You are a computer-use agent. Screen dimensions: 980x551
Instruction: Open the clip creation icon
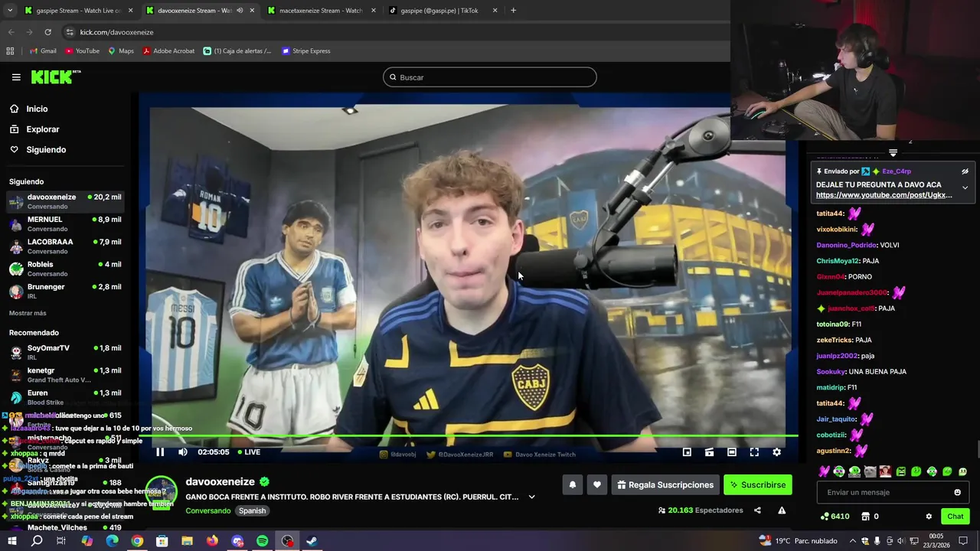[x=709, y=452]
